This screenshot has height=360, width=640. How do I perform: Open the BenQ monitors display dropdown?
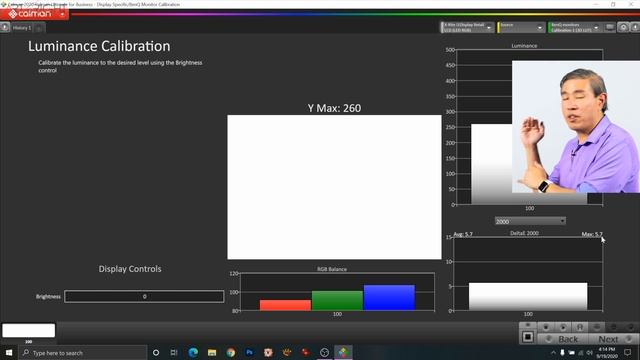coord(574,27)
